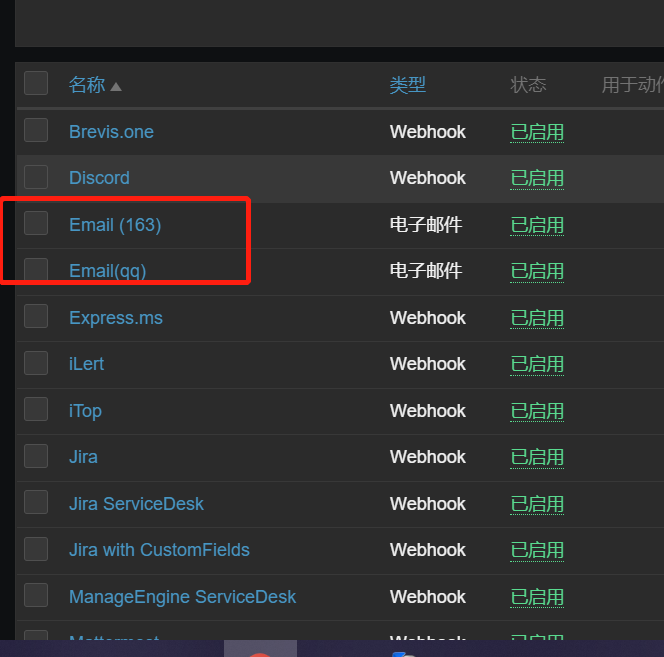Toggle the 已启用 status for Discord
Image resolution: width=664 pixels, height=657 pixels.
tap(537, 178)
